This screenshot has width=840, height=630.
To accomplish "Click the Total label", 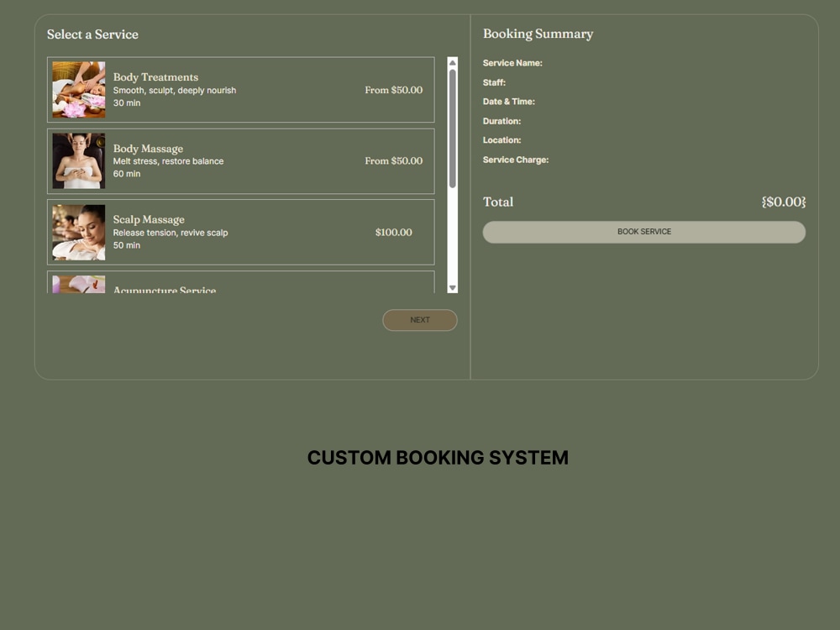I will (497, 202).
